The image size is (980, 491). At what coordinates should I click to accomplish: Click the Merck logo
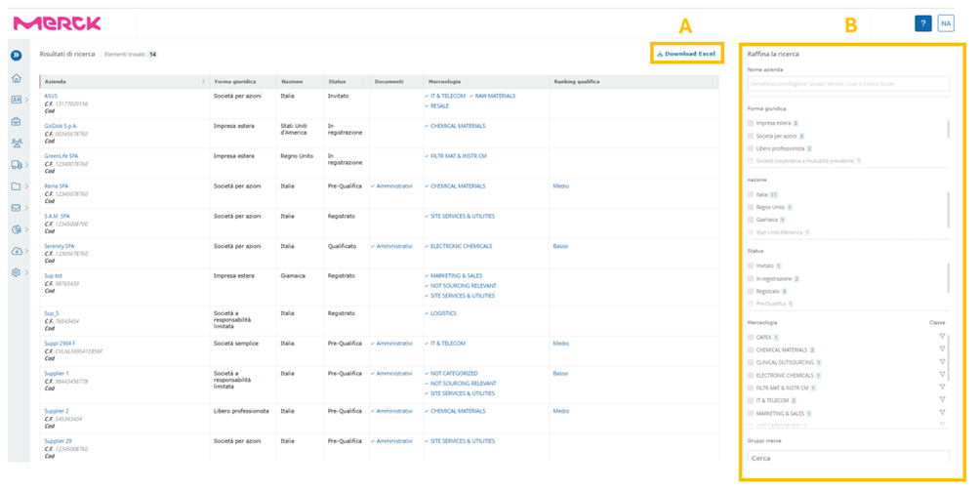[x=57, y=23]
